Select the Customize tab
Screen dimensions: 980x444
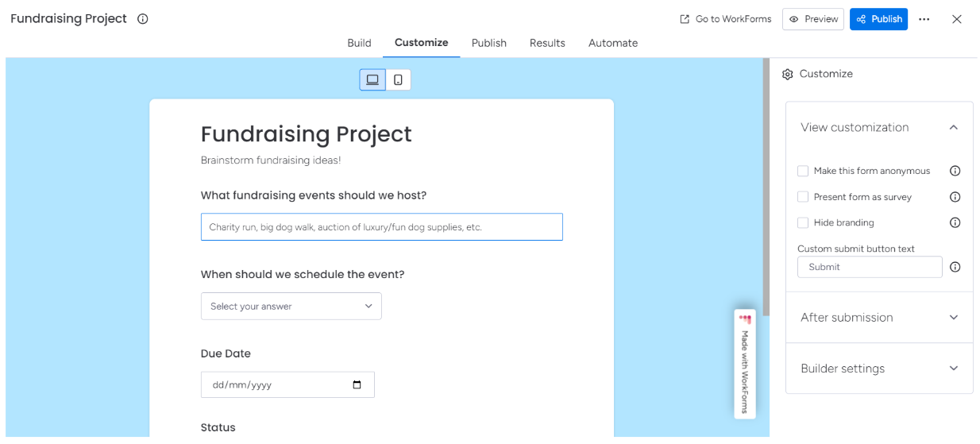coord(421,43)
